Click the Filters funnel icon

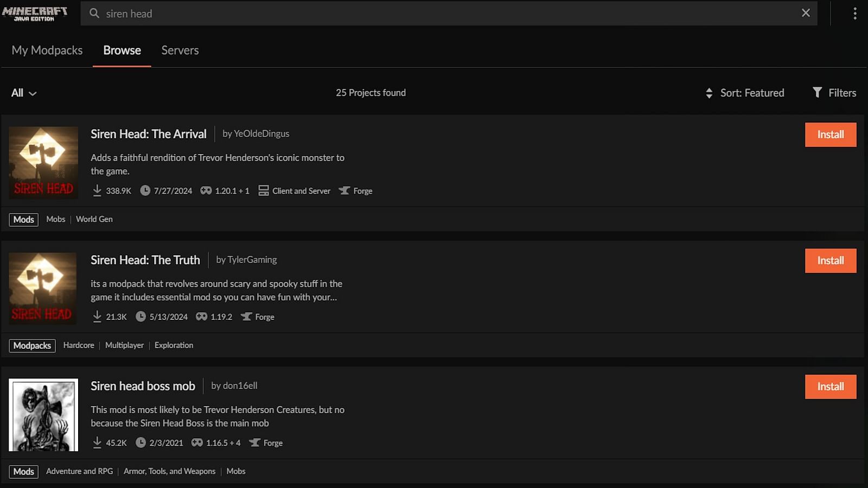click(817, 92)
